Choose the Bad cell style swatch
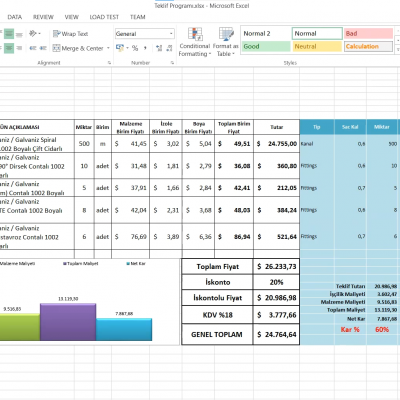The image size is (400, 400). tap(368, 33)
